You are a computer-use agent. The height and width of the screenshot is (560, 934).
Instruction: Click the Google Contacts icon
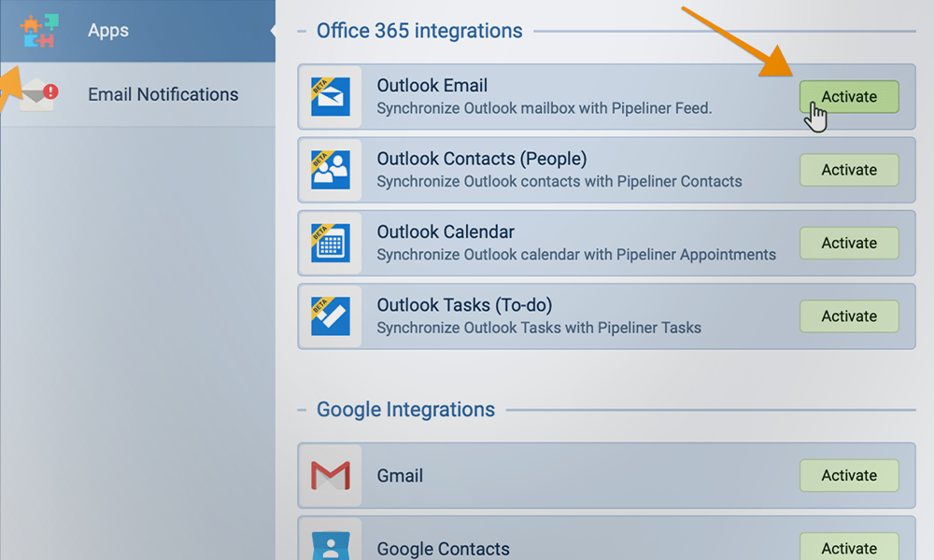[x=330, y=546]
